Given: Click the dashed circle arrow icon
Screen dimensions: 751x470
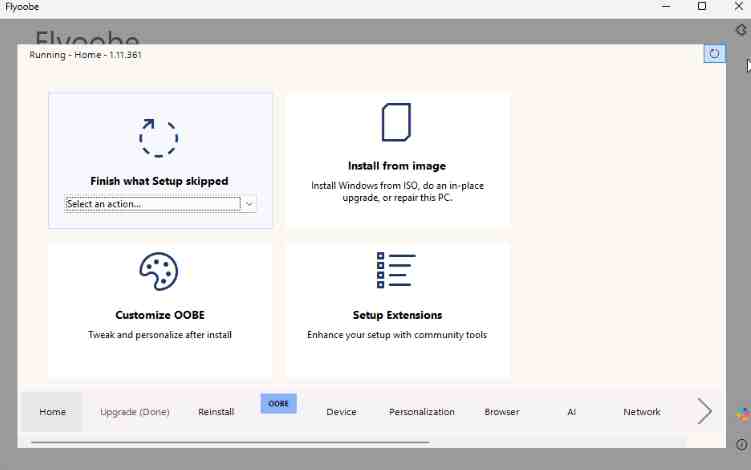Looking at the screenshot, I should pyautogui.click(x=158, y=137).
